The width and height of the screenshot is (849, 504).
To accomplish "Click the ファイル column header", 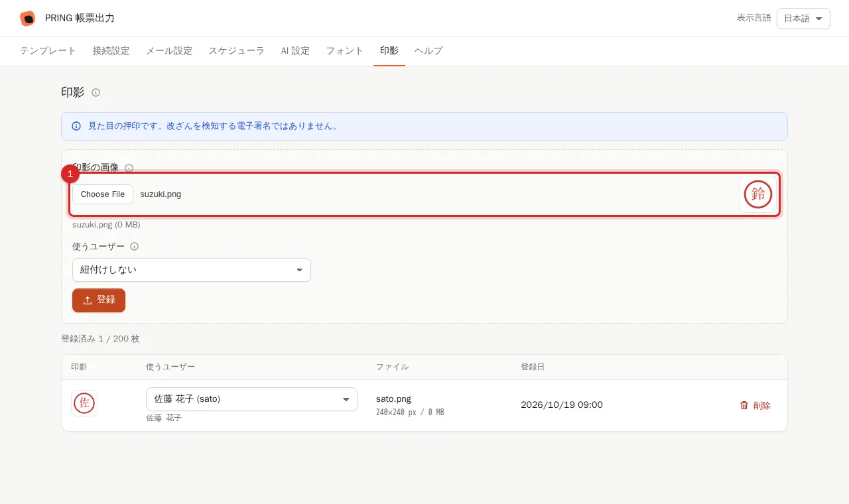I will (x=392, y=367).
